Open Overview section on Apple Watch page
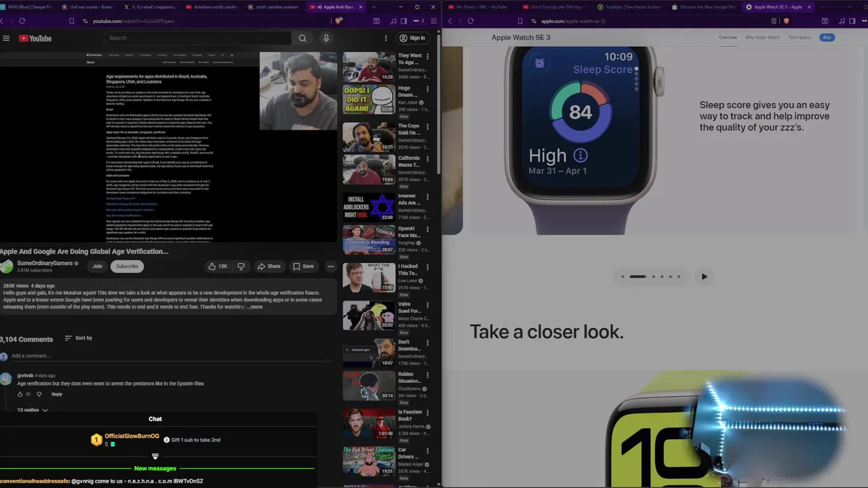 728,37
